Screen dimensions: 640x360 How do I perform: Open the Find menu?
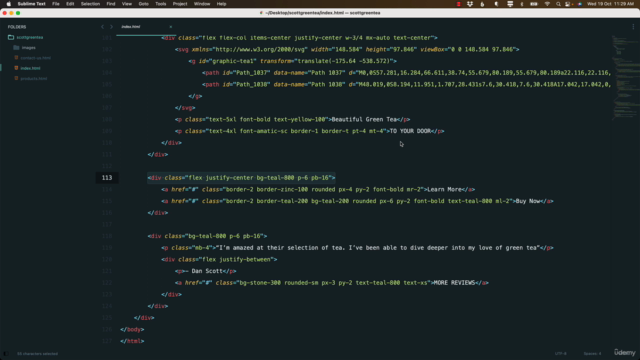click(x=111, y=4)
